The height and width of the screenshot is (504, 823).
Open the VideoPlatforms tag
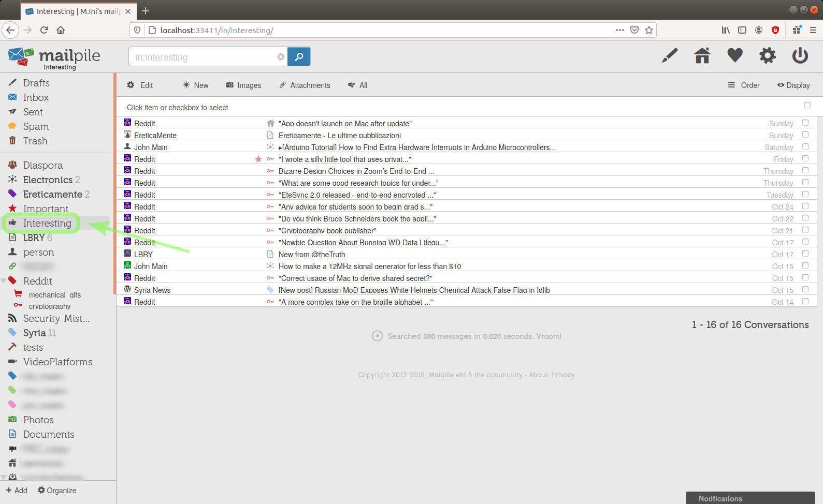click(x=57, y=362)
